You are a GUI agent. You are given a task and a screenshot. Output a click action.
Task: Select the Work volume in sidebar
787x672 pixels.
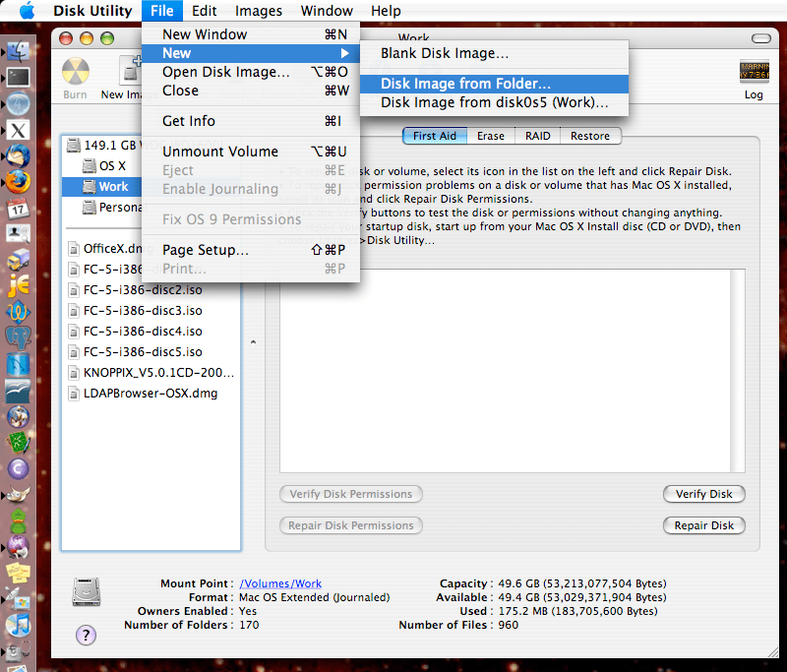[102, 187]
